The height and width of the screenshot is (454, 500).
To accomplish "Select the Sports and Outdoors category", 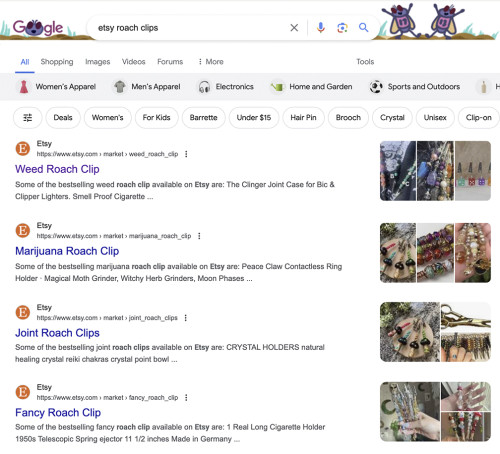I will click(x=415, y=87).
